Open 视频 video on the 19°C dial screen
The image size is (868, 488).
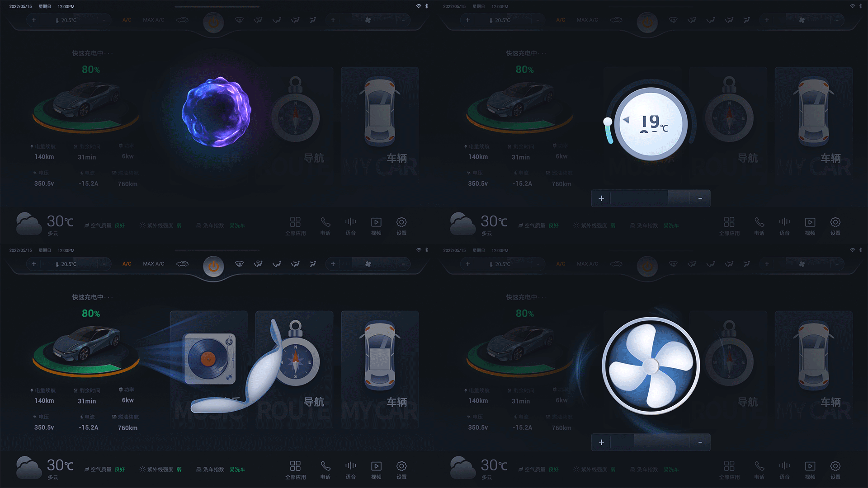tap(810, 226)
